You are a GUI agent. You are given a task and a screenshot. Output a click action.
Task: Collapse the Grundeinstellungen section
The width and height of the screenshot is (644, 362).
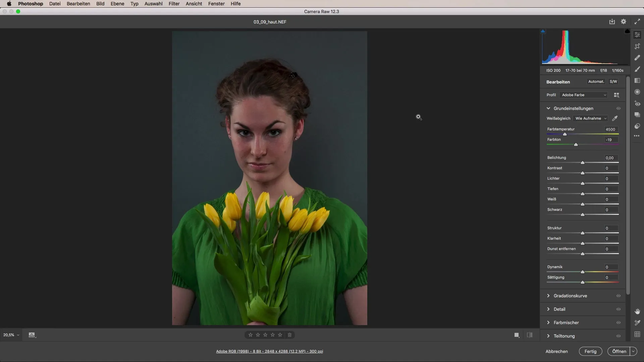pyautogui.click(x=548, y=108)
